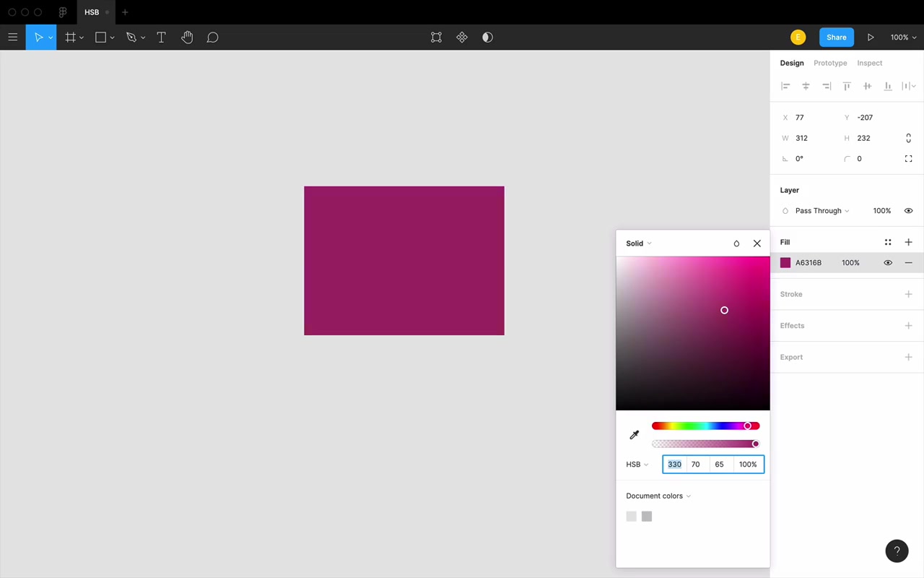Select the light gray document color

(x=632, y=517)
